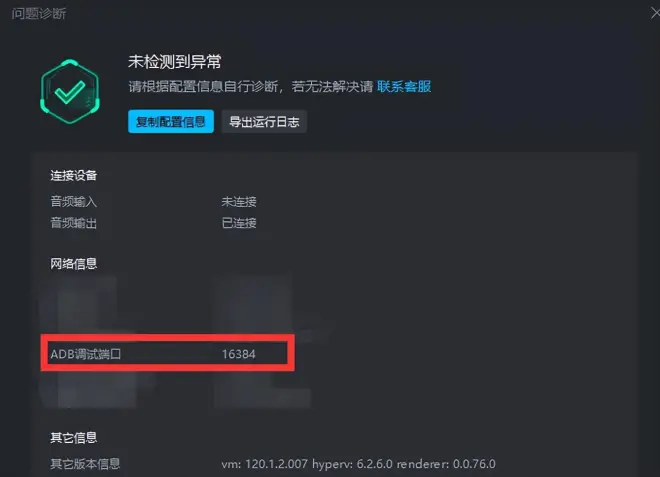Click the 问题诊断 window title
The width and height of the screenshot is (660, 477).
(x=39, y=13)
